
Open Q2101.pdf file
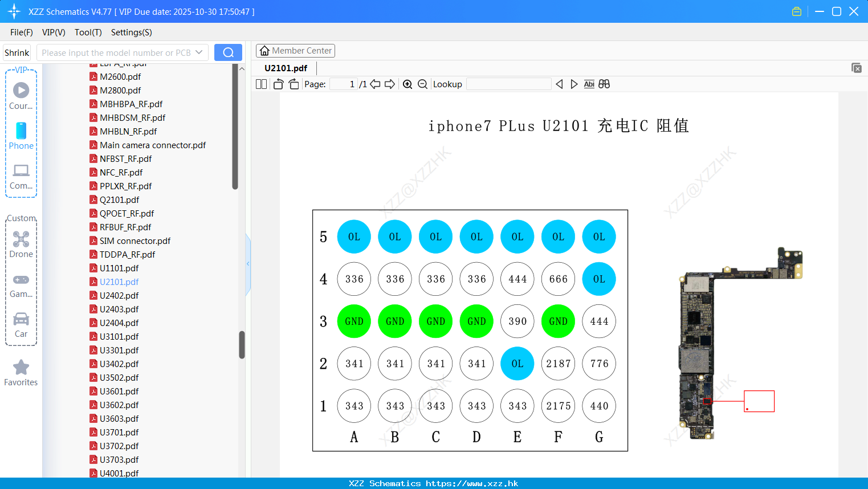119,199
